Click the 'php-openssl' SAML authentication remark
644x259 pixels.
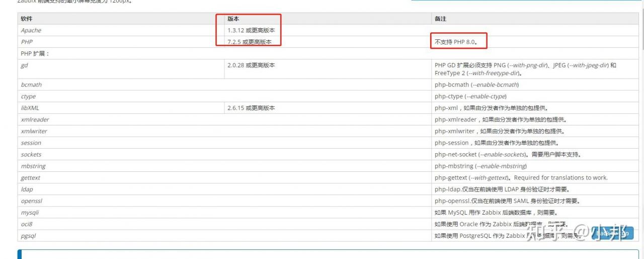[x=507, y=201]
